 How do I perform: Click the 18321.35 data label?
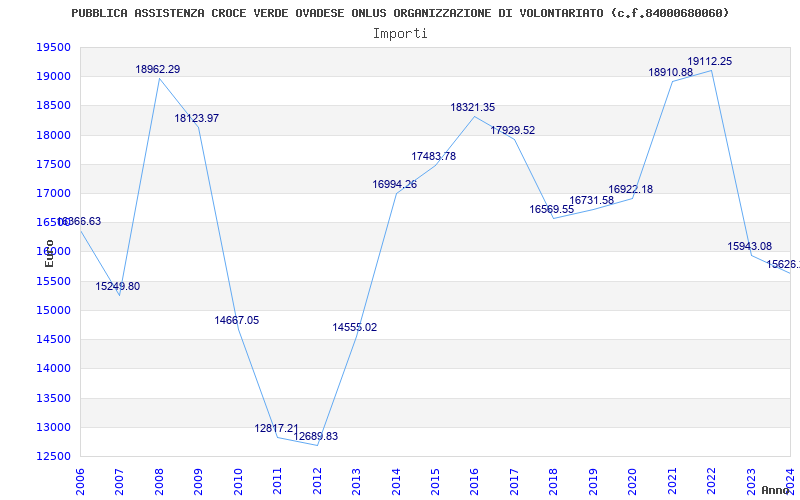472,108
